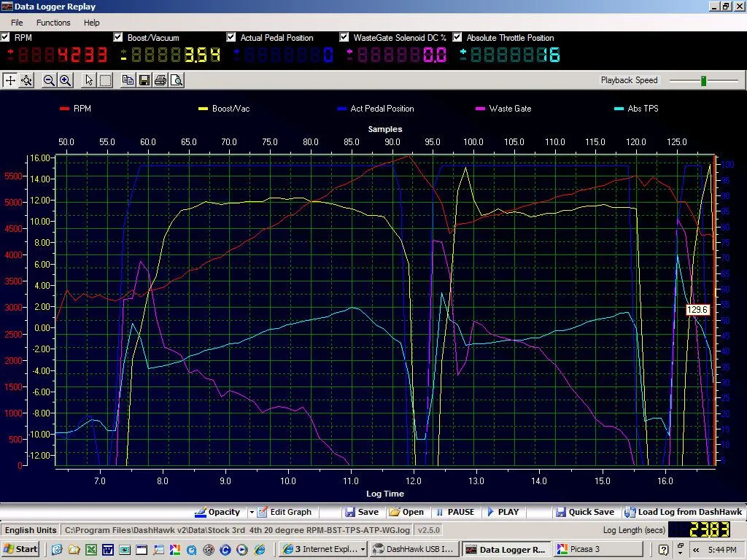Click the Playback Speed slider handle
Viewport: 747px width, 560px height.
click(x=703, y=80)
